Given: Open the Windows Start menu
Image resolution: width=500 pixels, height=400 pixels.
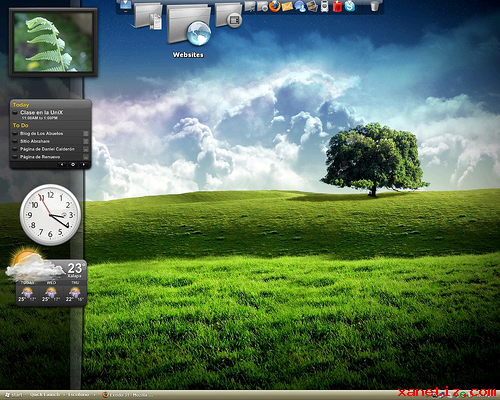Looking at the screenshot, I should 13,395.
